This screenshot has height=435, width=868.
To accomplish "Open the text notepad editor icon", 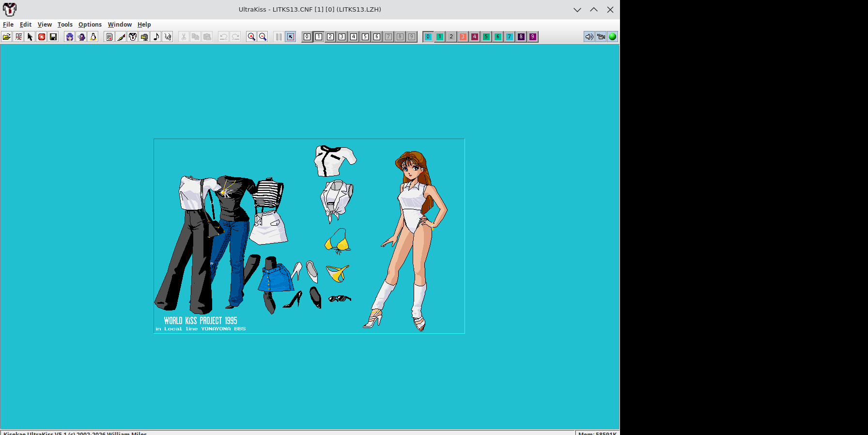I will (109, 37).
